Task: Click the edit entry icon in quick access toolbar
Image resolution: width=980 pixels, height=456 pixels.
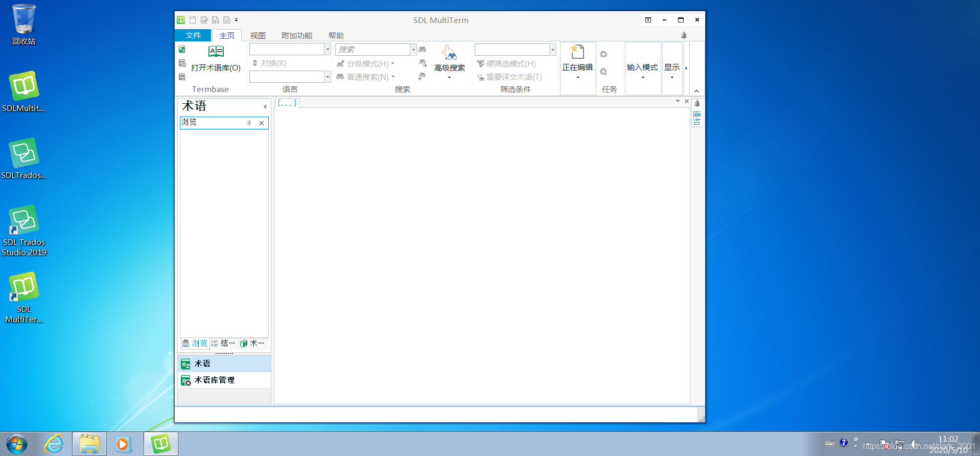Action: coord(204,20)
